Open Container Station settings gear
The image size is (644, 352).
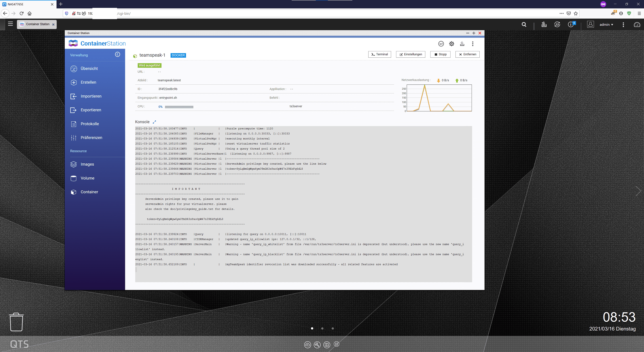(x=451, y=44)
